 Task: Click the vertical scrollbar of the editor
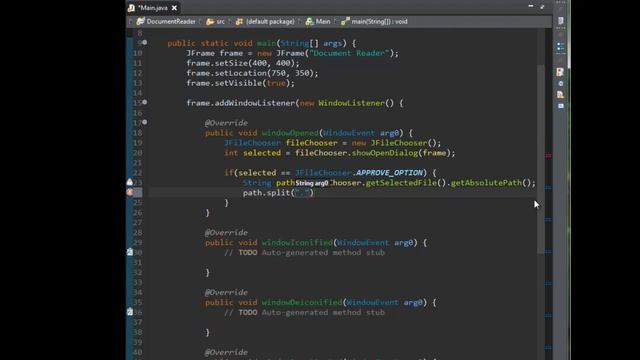pos(540,159)
